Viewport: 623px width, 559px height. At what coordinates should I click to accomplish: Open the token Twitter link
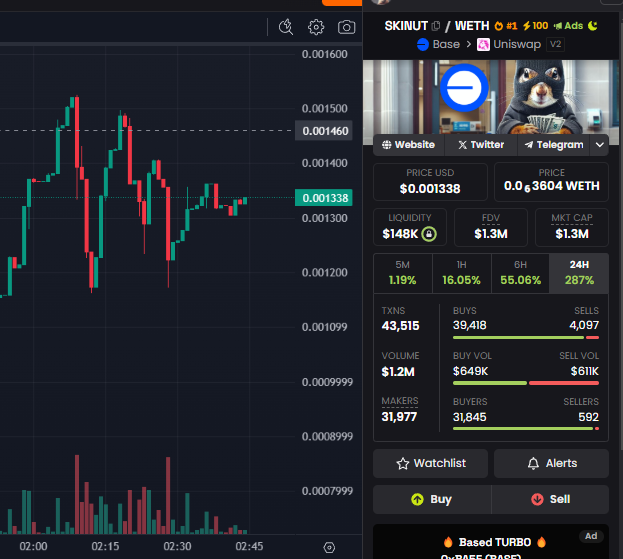click(481, 145)
